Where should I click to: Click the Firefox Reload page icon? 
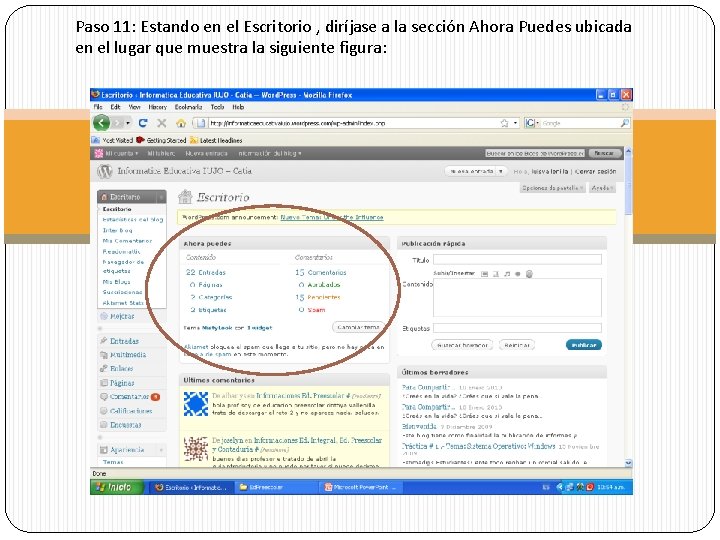(x=143, y=123)
